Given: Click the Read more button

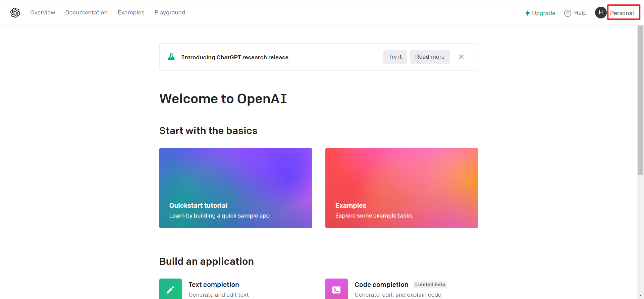Looking at the screenshot, I should tap(430, 57).
